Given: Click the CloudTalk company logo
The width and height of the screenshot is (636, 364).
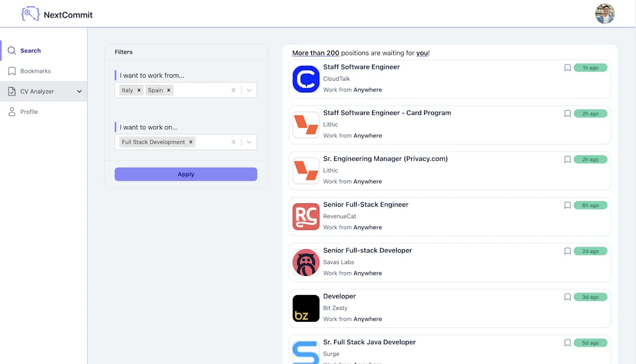Looking at the screenshot, I should tap(306, 78).
